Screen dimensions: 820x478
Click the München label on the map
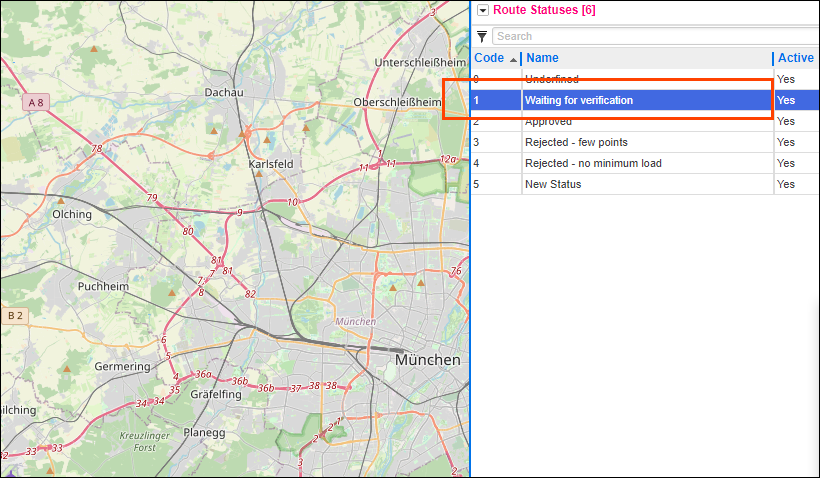(x=428, y=360)
